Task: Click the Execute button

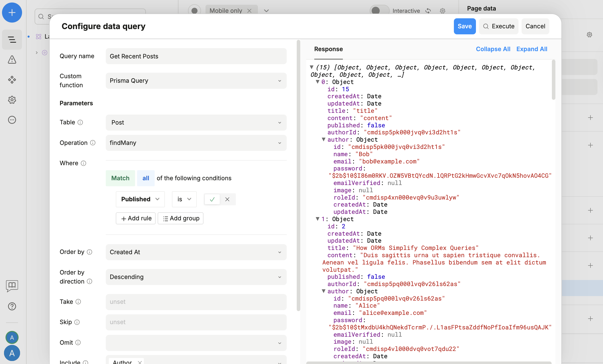Action: point(498,26)
